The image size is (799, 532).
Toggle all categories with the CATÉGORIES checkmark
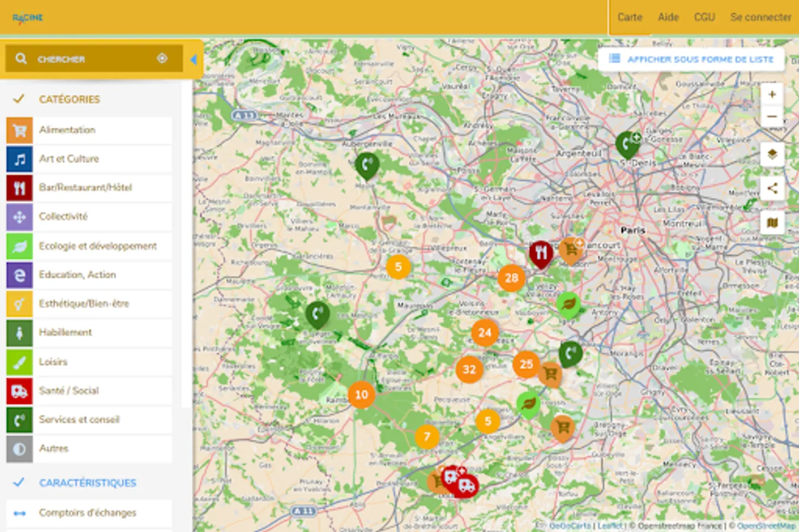pyautogui.click(x=19, y=99)
